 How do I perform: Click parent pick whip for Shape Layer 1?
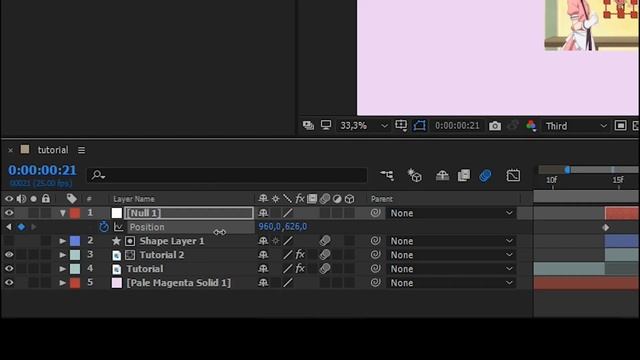[x=375, y=241]
